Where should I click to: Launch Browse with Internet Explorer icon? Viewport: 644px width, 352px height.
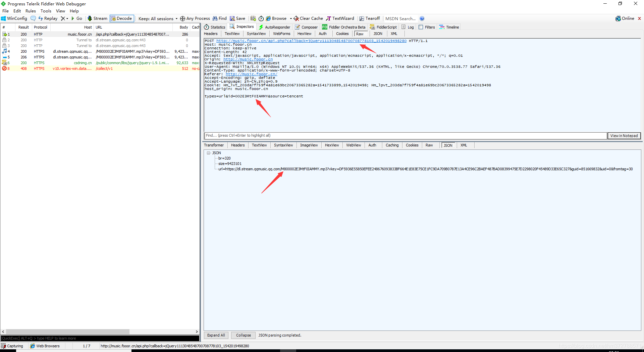pos(268,18)
